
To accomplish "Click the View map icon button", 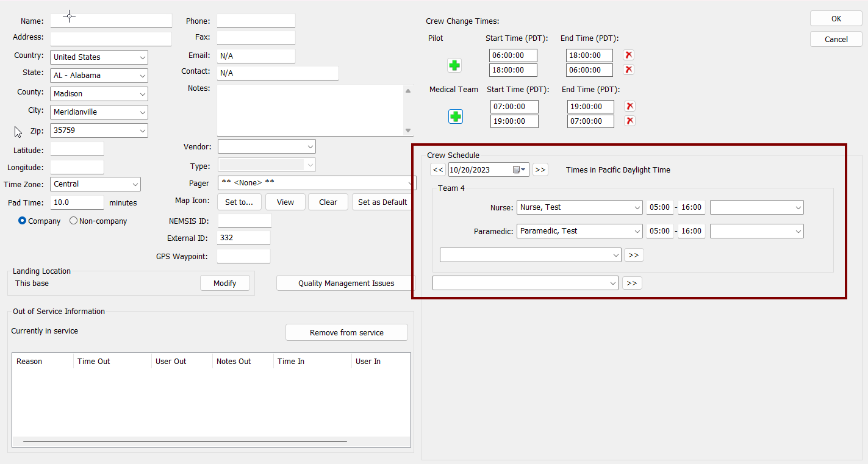I will pyautogui.click(x=285, y=202).
